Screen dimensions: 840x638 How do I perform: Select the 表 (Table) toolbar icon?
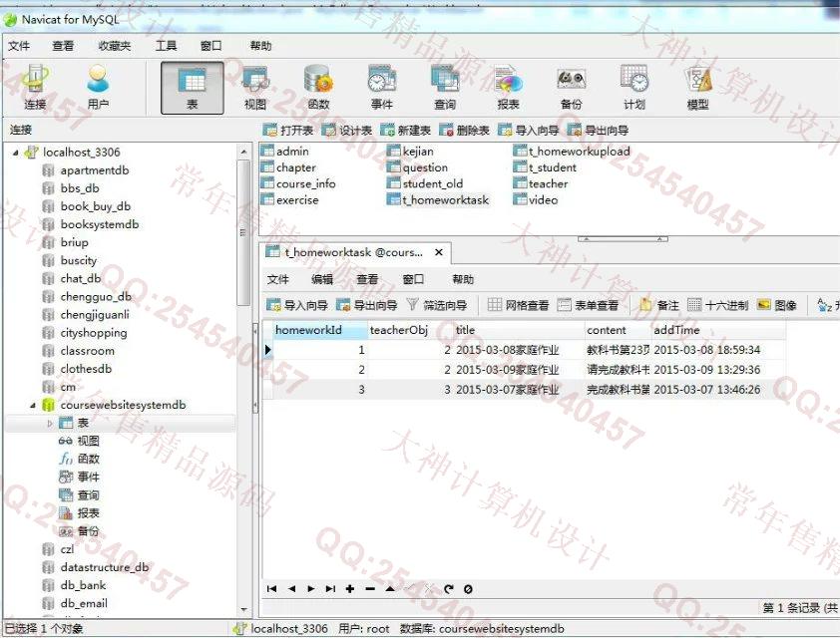point(193,88)
